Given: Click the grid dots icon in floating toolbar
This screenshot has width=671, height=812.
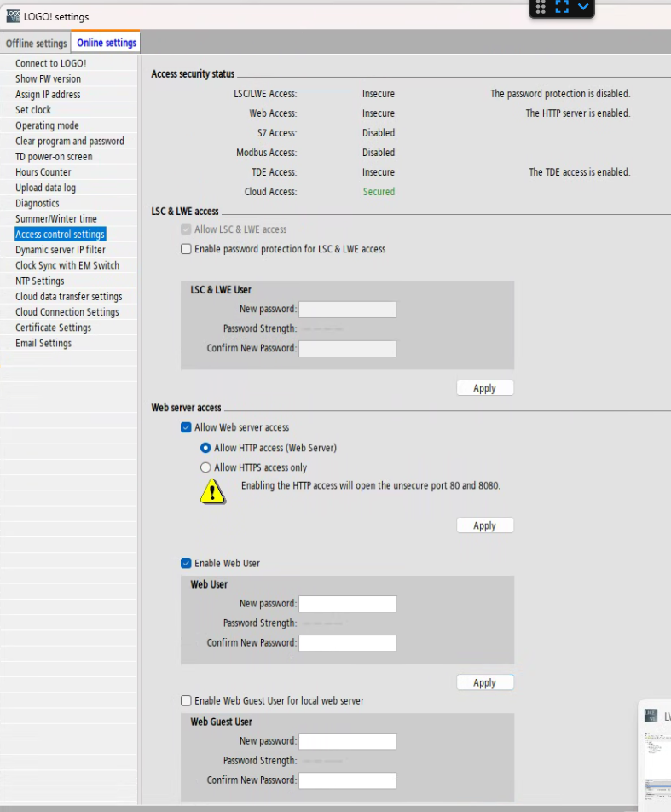Looking at the screenshot, I should pyautogui.click(x=541, y=7).
